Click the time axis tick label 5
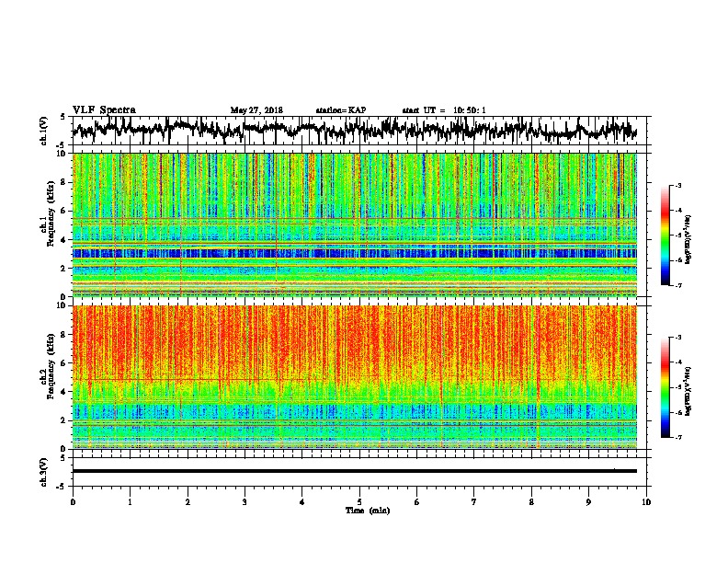The width and height of the screenshot is (728, 563). coord(359,502)
